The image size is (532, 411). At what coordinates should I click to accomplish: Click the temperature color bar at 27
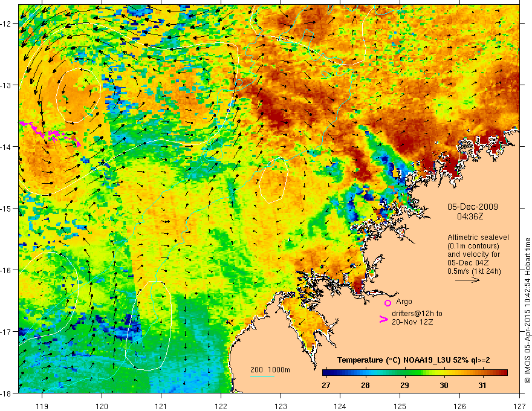point(326,373)
